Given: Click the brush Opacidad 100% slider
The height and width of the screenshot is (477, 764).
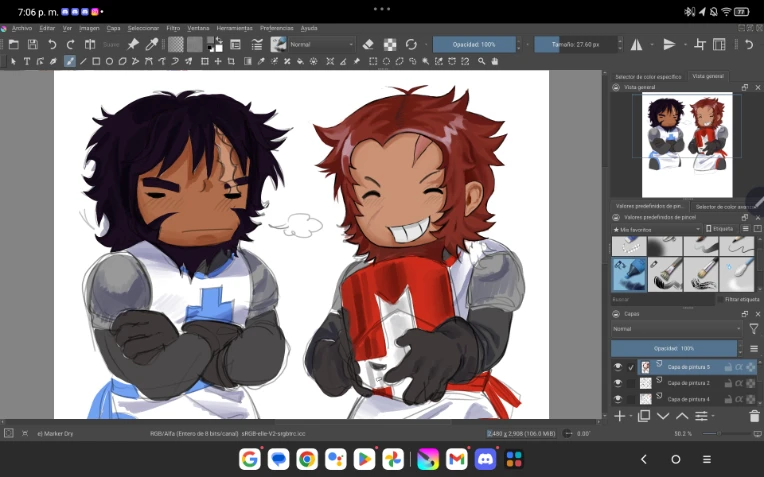Looking at the screenshot, I should click(474, 44).
